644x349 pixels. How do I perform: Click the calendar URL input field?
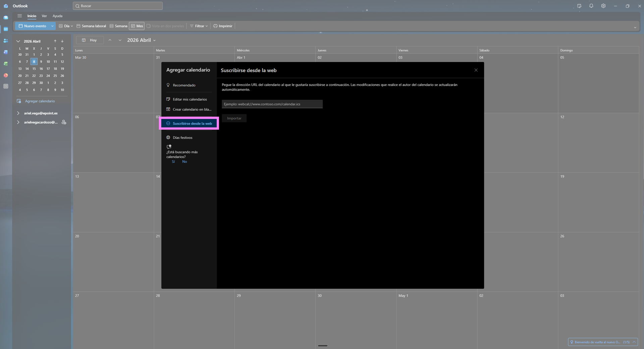[x=272, y=104]
